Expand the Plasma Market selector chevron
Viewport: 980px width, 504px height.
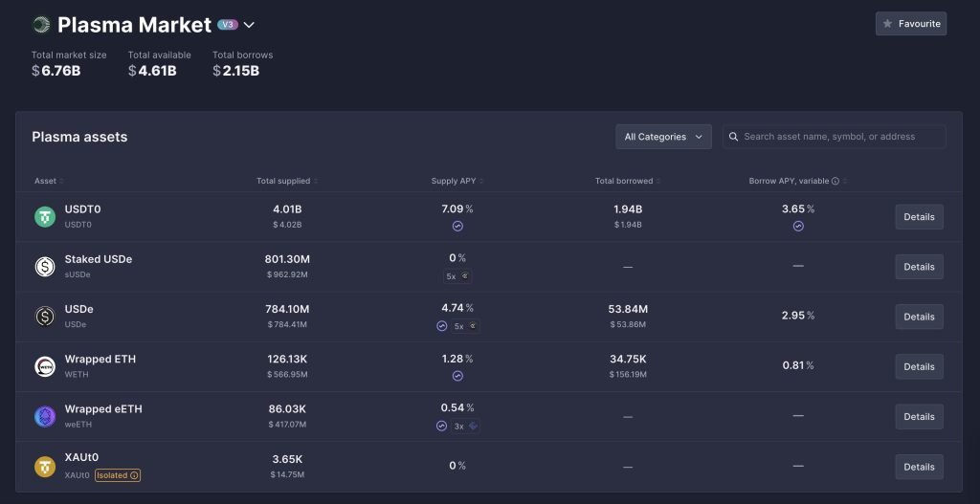[x=249, y=25]
